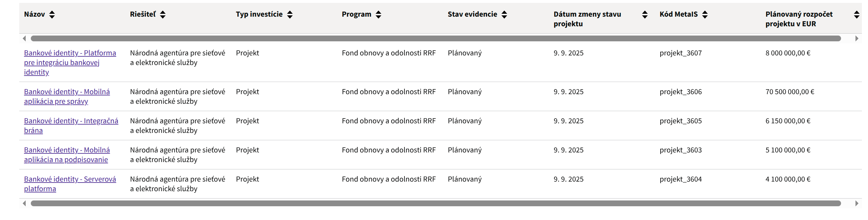Sort by Dátum zmeny stavu projektu icon
Screen dimensions: 868x220
click(645, 14)
